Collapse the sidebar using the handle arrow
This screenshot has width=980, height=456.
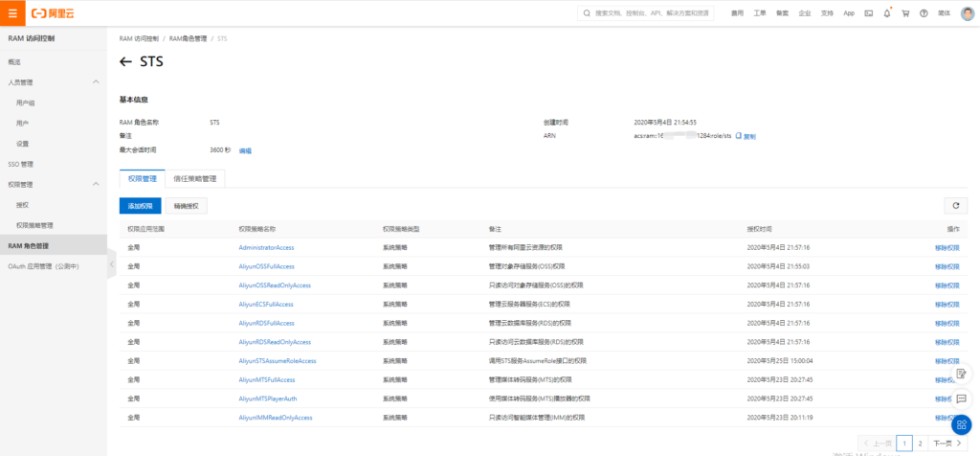(x=111, y=264)
